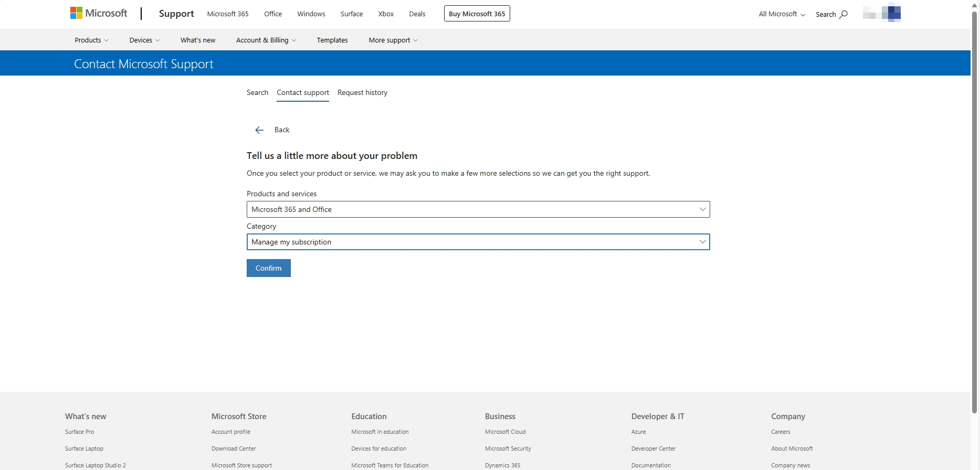Open Office in top navigation
Viewport: 980px width, 470px height.
[273, 14]
